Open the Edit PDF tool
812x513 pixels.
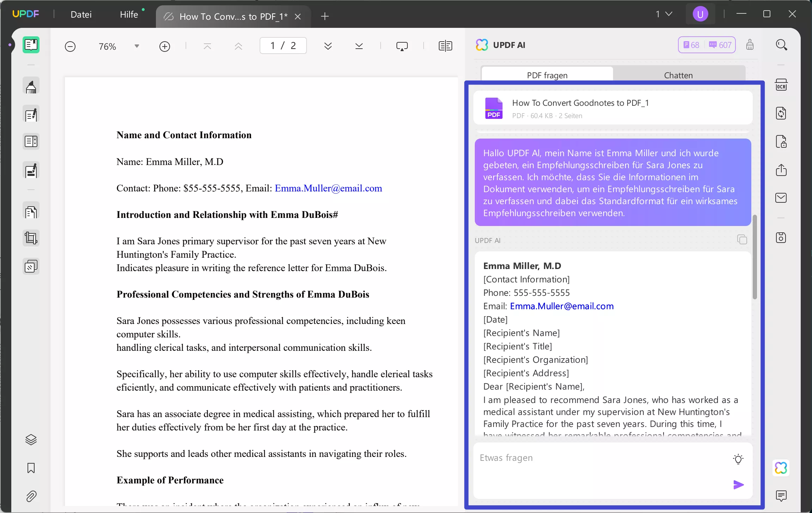pyautogui.click(x=31, y=115)
